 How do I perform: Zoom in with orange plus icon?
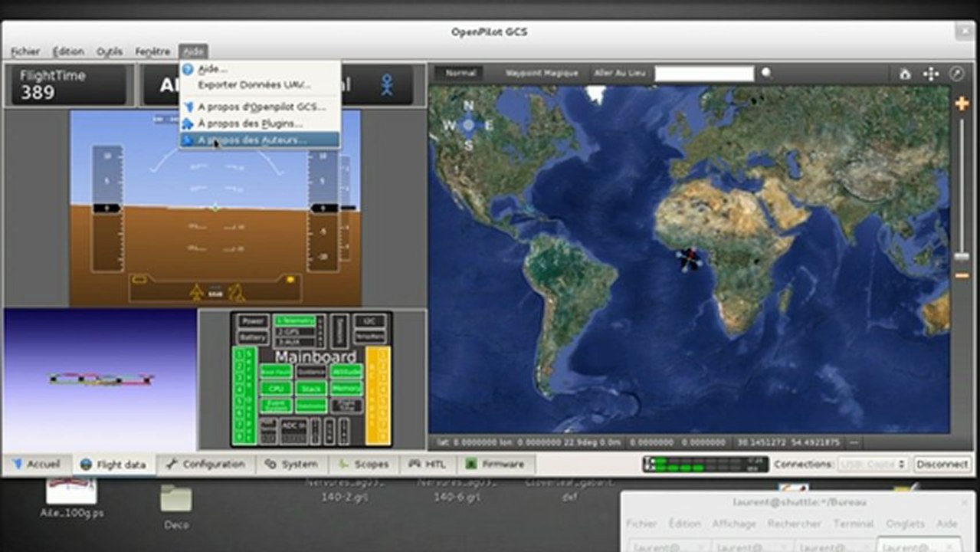[x=962, y=103]
